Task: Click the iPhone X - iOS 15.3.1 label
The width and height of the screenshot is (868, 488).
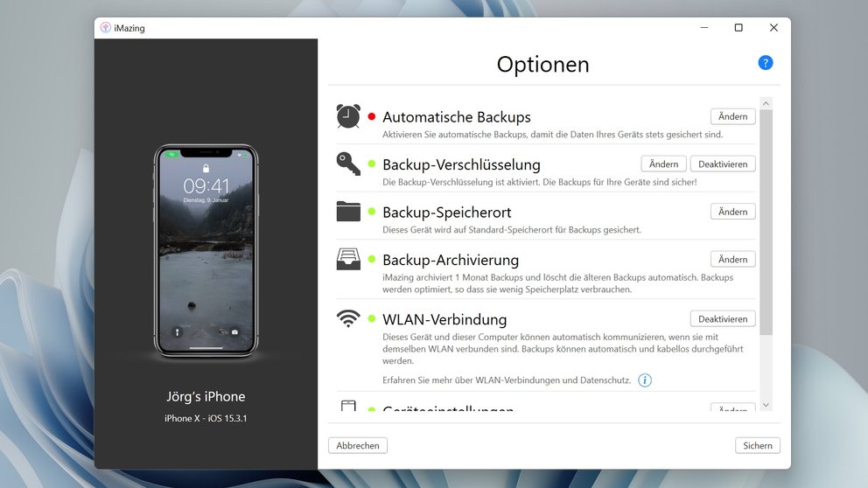Action: click(x=206, y=418)
